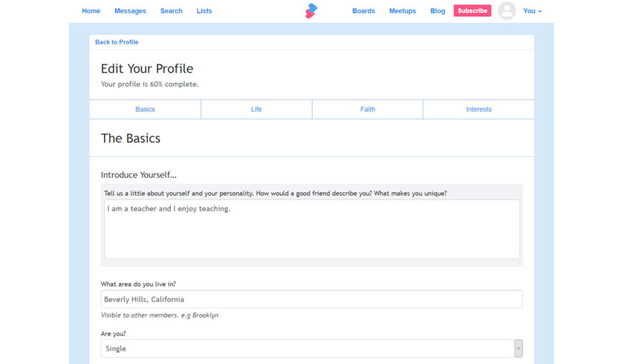The width and height of the screenshot is (623, 364).
Task: Select the Interests tab
Action: (478, 109)
